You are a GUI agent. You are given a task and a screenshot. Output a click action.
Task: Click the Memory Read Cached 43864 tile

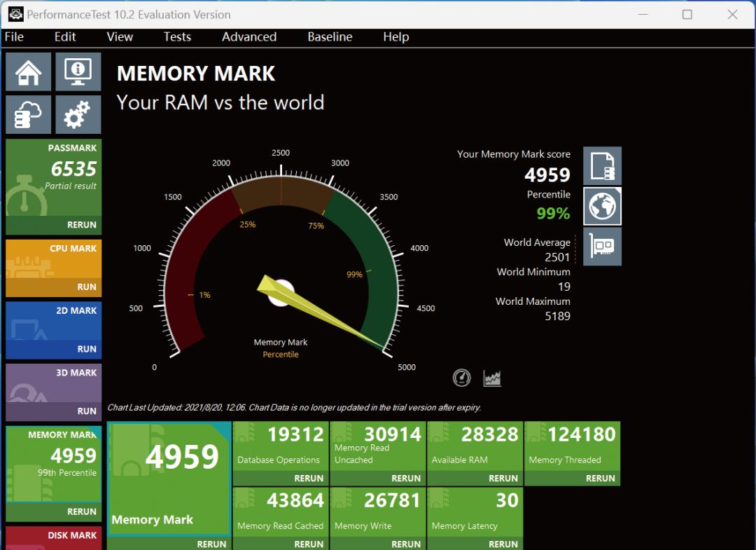[x=281, y=512]
